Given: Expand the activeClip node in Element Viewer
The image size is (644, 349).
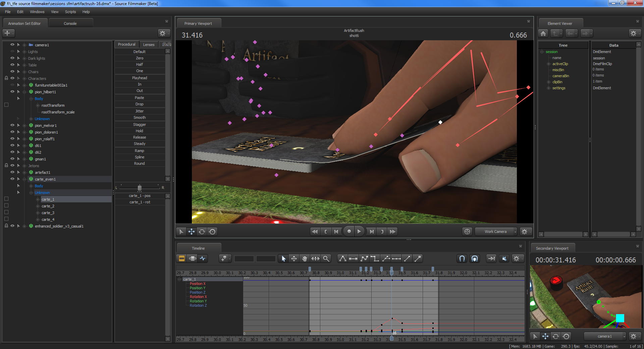Looking at the screenshot, I should click(549, 64).
